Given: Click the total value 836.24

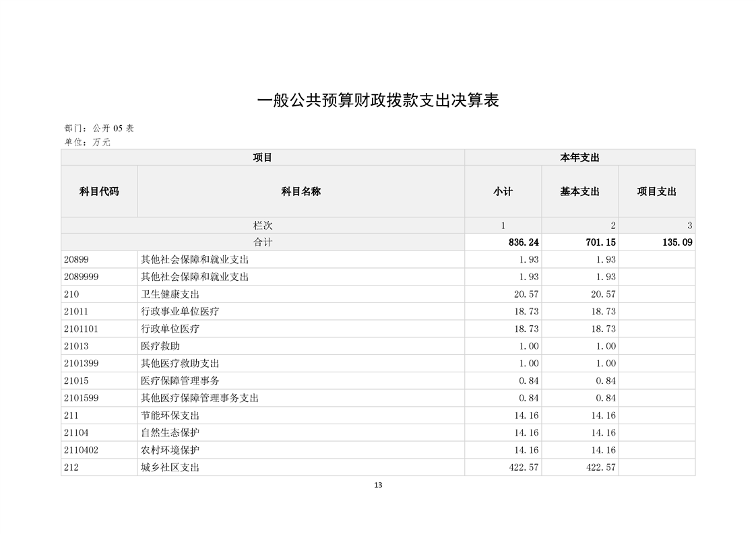Looking at the screenshot, I should tap(524, 242).
